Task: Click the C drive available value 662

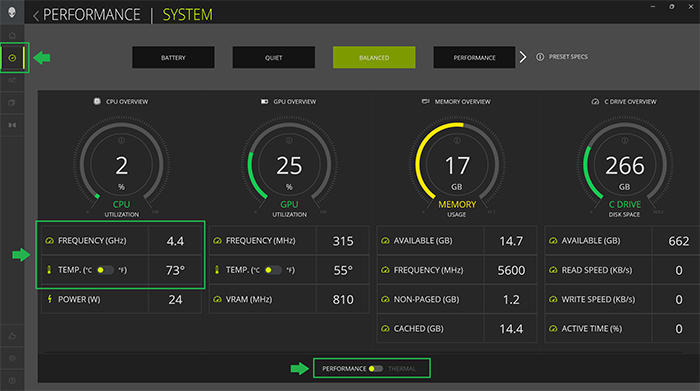Action: (x=679, y=241)
